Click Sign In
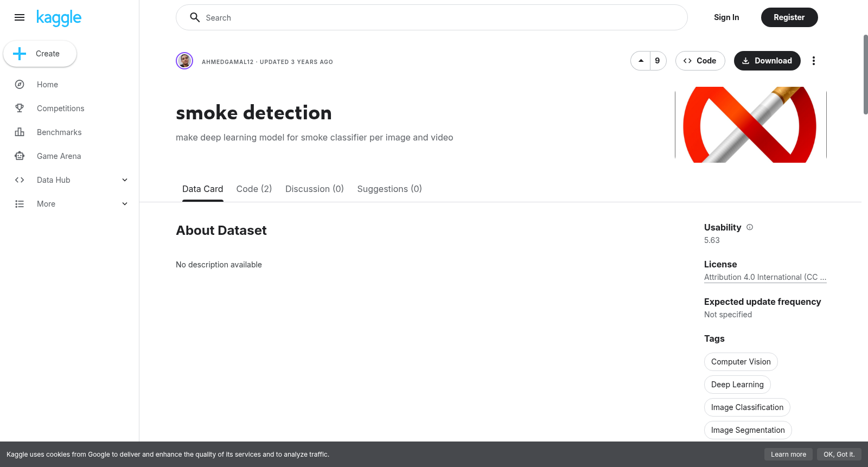 pos(726,17)
